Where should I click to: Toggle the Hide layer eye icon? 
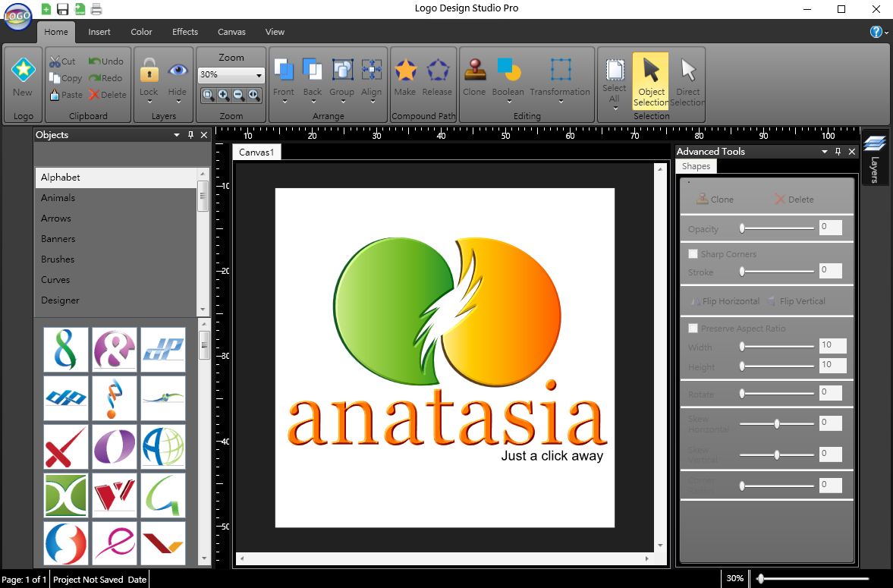(178, 71)
